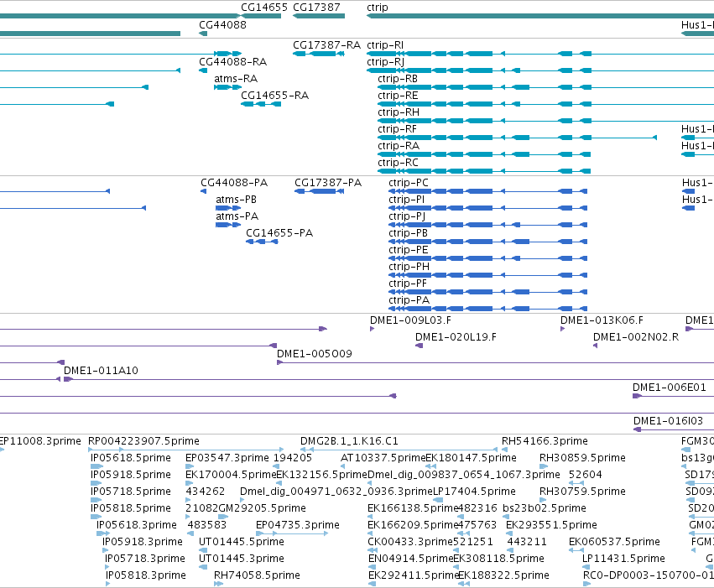Select the IP05618.5prime EST label
The width and height of the screenshot is (714, 588).
pyautogui.click(x=131, y=458)
